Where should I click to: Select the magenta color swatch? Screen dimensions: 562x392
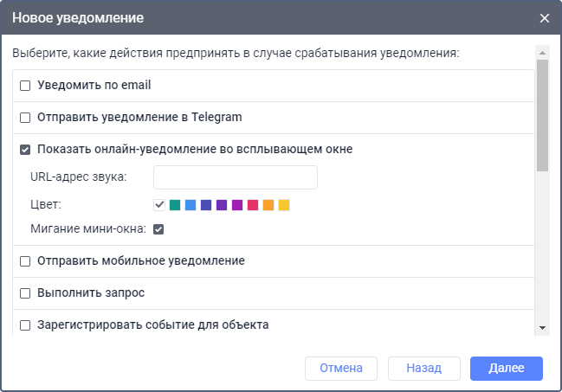237,205
